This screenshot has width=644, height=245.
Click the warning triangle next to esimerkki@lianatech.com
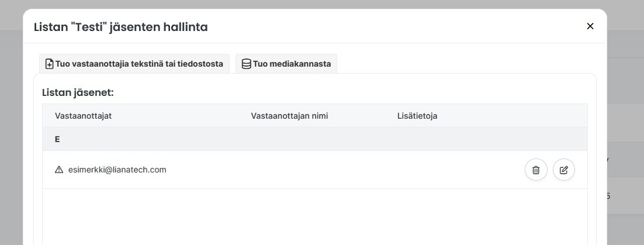coord(59,170)
